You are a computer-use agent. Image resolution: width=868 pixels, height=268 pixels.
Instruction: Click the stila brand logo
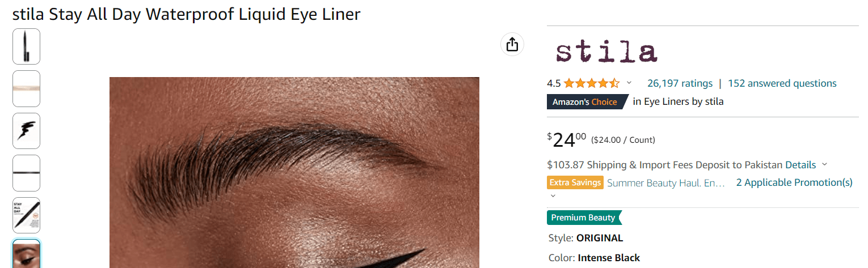606,52
